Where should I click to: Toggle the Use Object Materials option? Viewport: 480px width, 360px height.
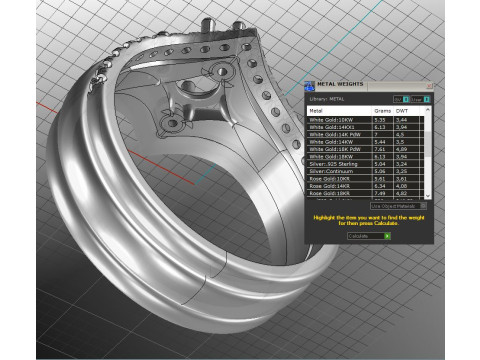[398, 206]
